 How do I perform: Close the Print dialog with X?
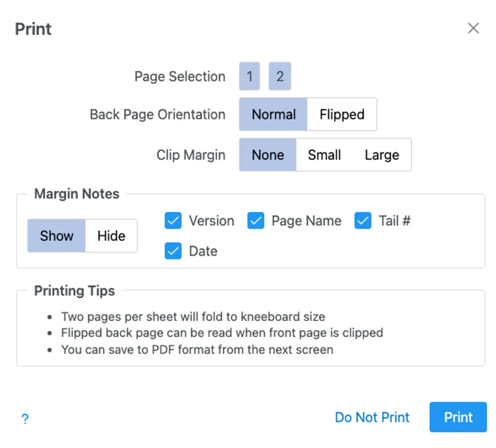pos(473,28)
